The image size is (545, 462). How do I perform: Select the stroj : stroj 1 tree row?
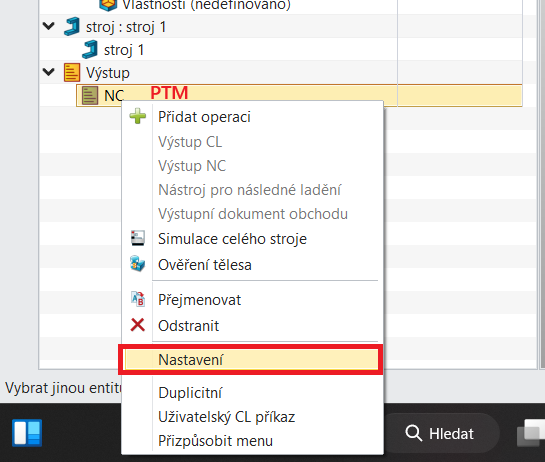coord(126,27)
